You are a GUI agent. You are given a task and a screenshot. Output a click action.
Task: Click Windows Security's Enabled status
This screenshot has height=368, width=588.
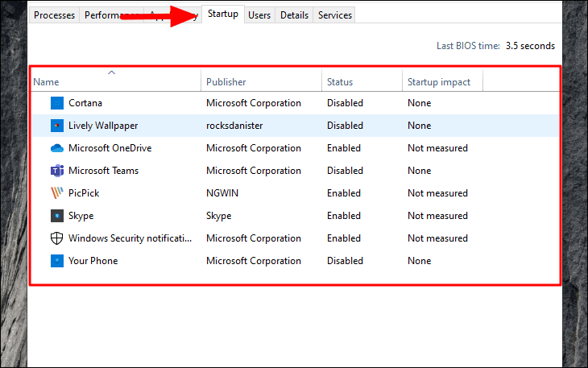point(344,238)
